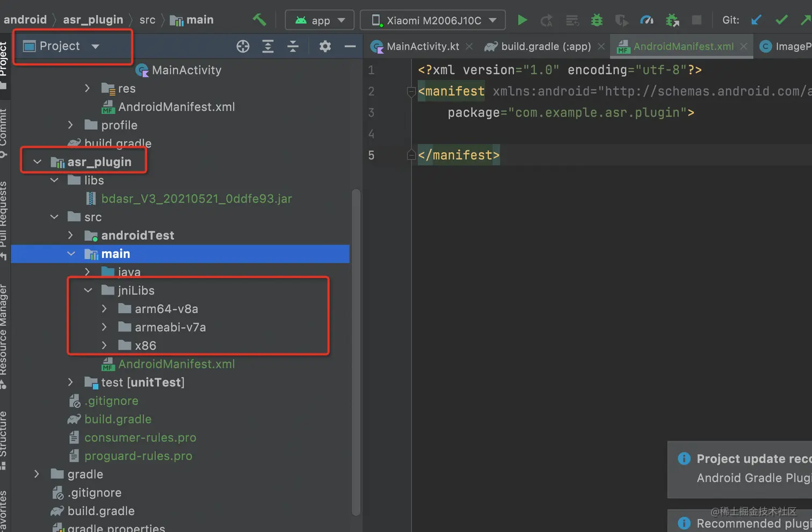Open the Profiler gauge icon
Image resolution: width=812 pixels, height=532 pixels.
click(x=647, y=20)
